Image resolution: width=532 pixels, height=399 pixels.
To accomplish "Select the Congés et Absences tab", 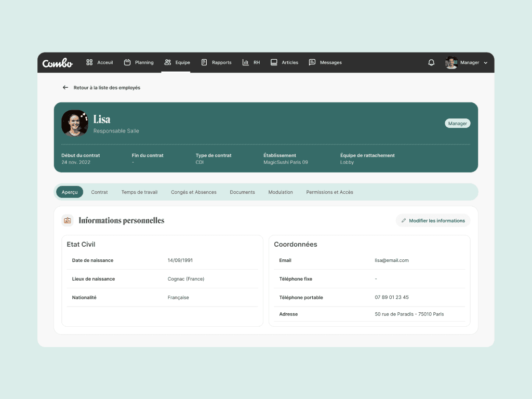I will (193, 192).
